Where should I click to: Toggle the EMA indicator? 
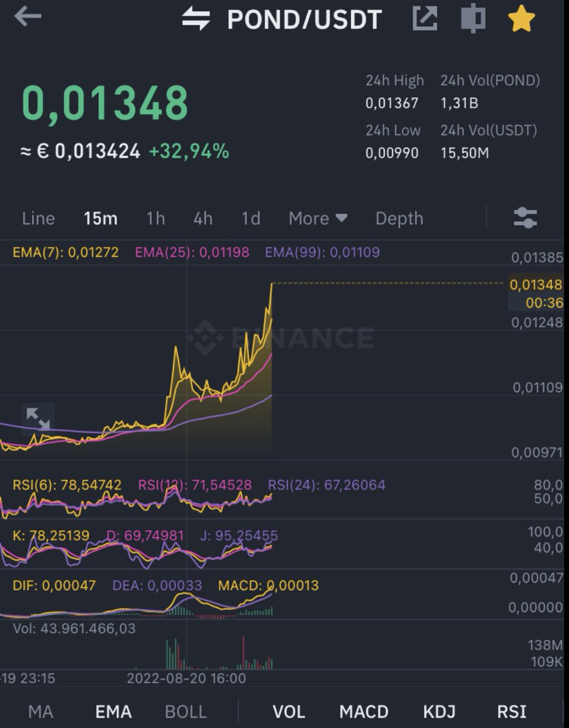[113, 712]
